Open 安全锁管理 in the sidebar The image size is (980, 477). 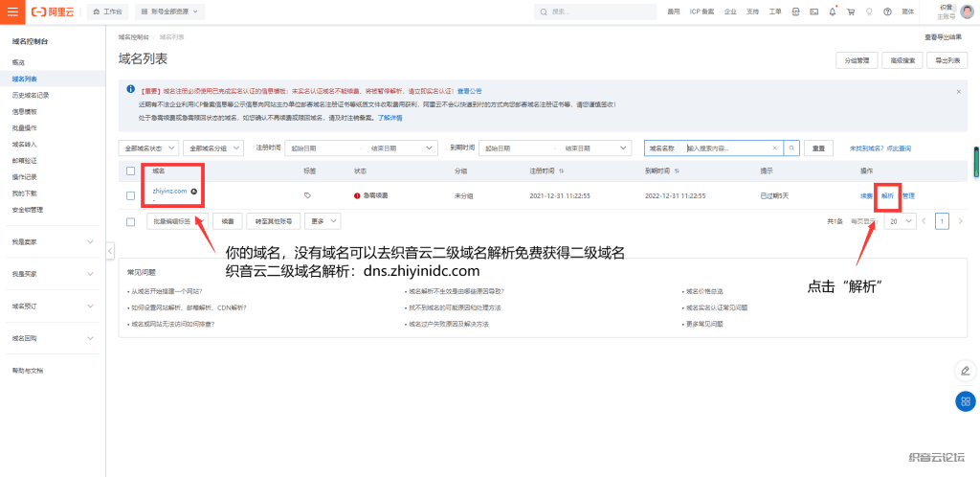click(27, 210)
